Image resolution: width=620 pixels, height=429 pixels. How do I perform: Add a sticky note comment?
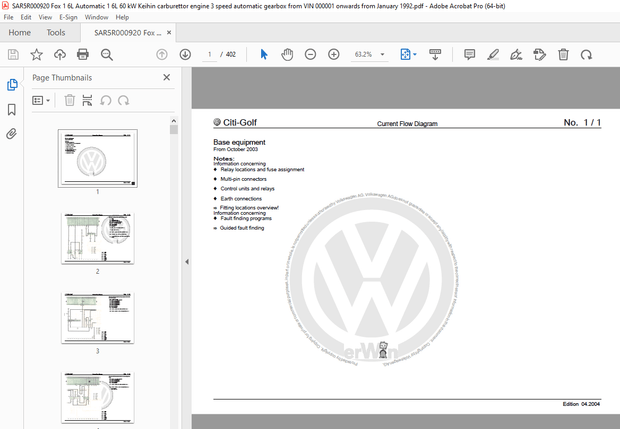[469, 55]
